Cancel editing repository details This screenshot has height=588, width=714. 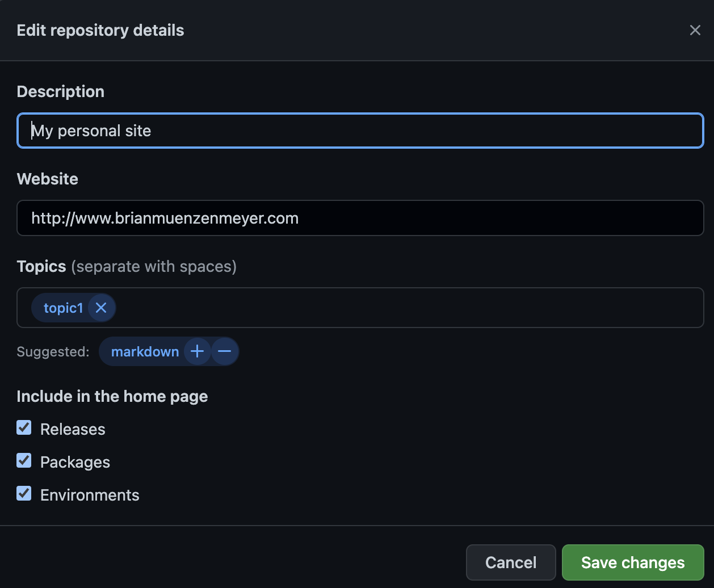click(510, 562)
